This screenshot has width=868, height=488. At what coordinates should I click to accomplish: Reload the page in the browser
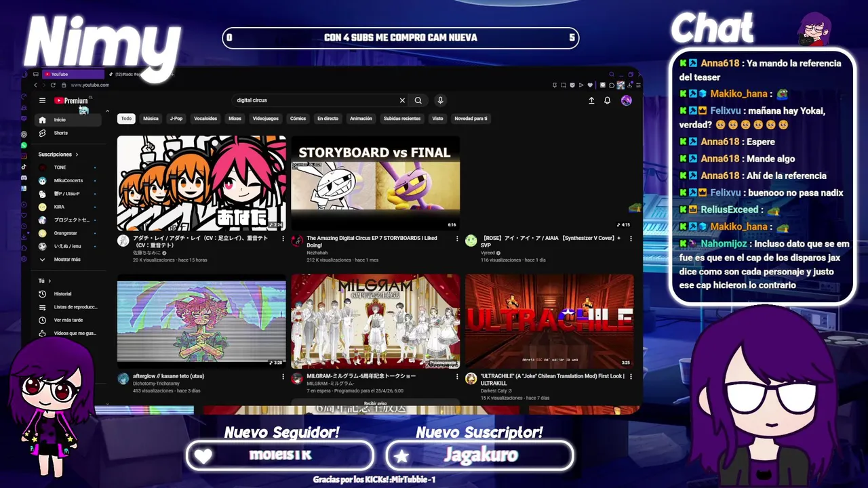click(x=53, y=85)
